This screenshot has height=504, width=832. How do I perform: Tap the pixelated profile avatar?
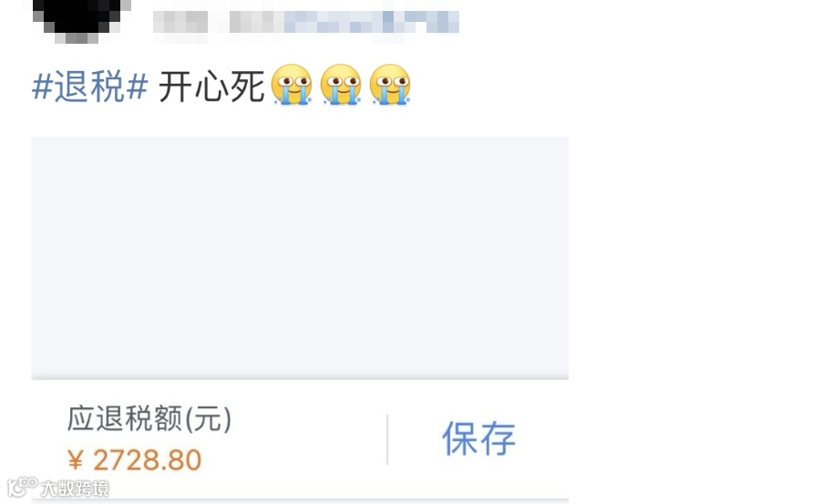point(82,20)
